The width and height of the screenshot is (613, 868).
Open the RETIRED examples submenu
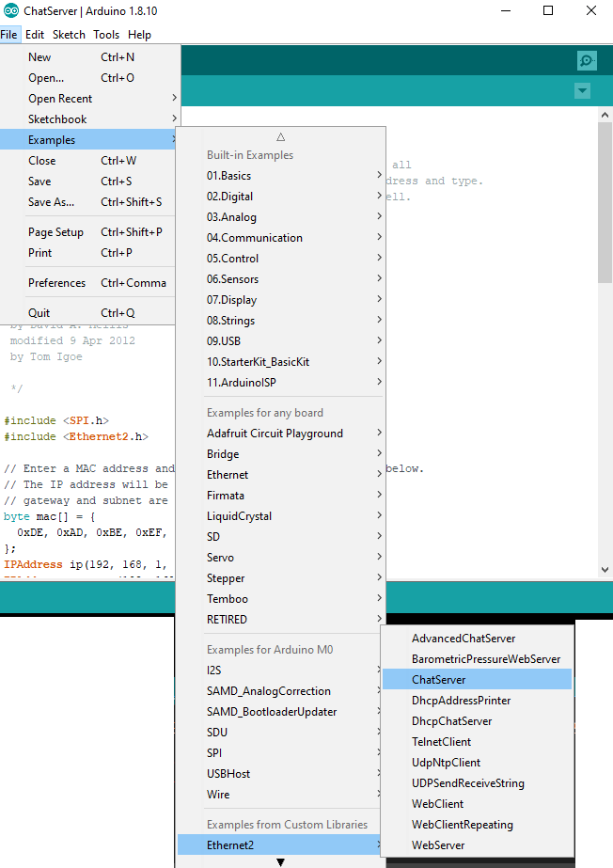[280, 620]
